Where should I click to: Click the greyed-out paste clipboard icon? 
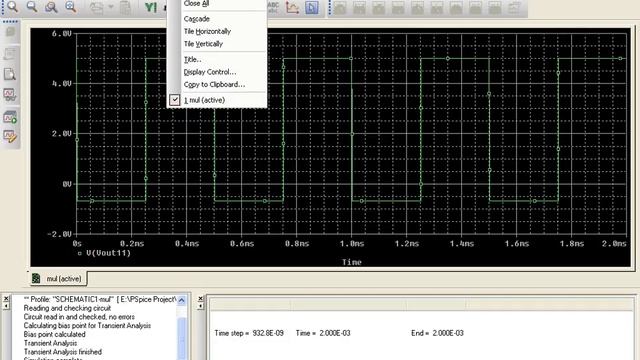pos(126,7)
